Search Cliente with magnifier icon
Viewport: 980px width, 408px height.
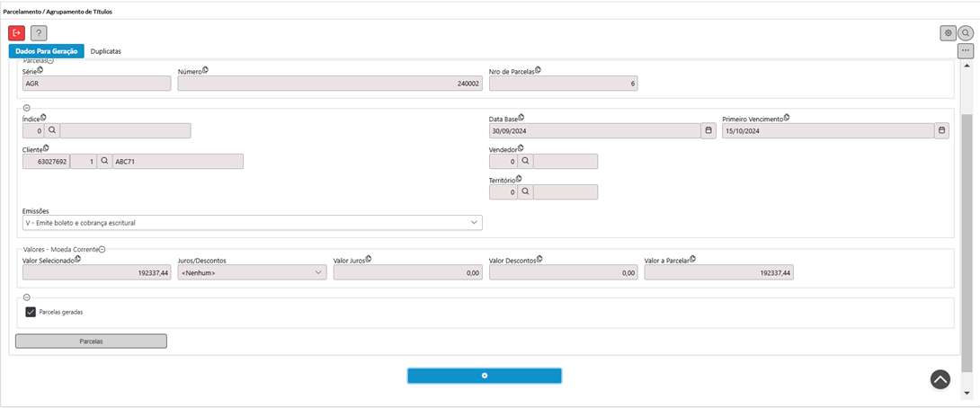(x=104, y=161)
